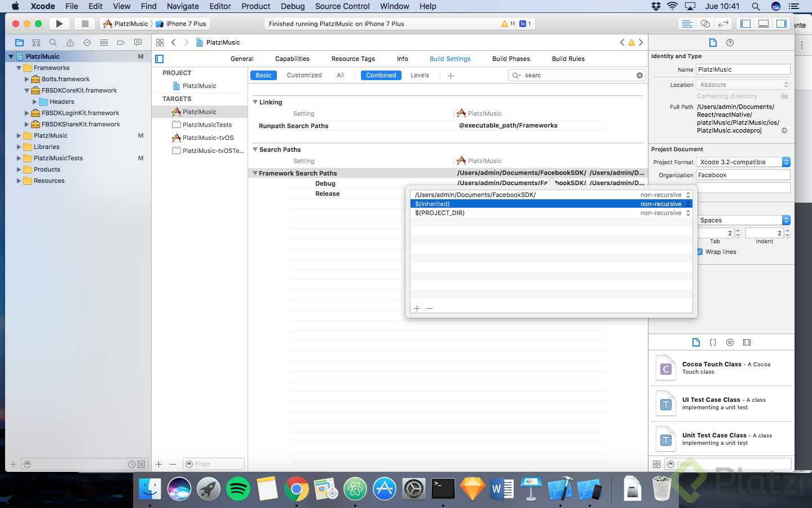The height and width of the screenshot is (508, 812).
Task: Stop the running app with Stop button
Action: [85, 24]
